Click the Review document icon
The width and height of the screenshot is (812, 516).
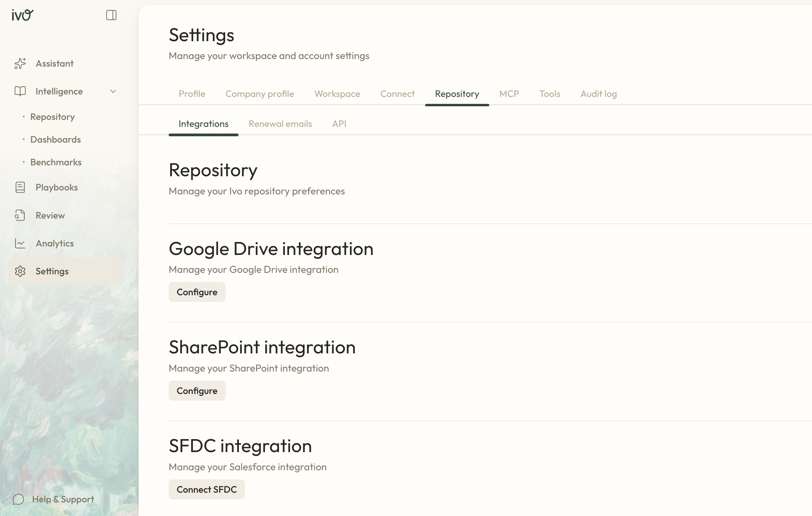(20, 216)
